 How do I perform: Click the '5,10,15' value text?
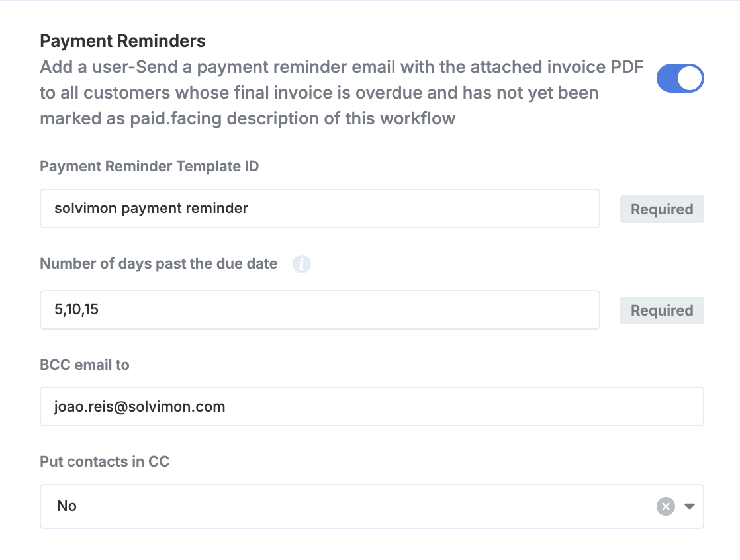coord(76,310)
